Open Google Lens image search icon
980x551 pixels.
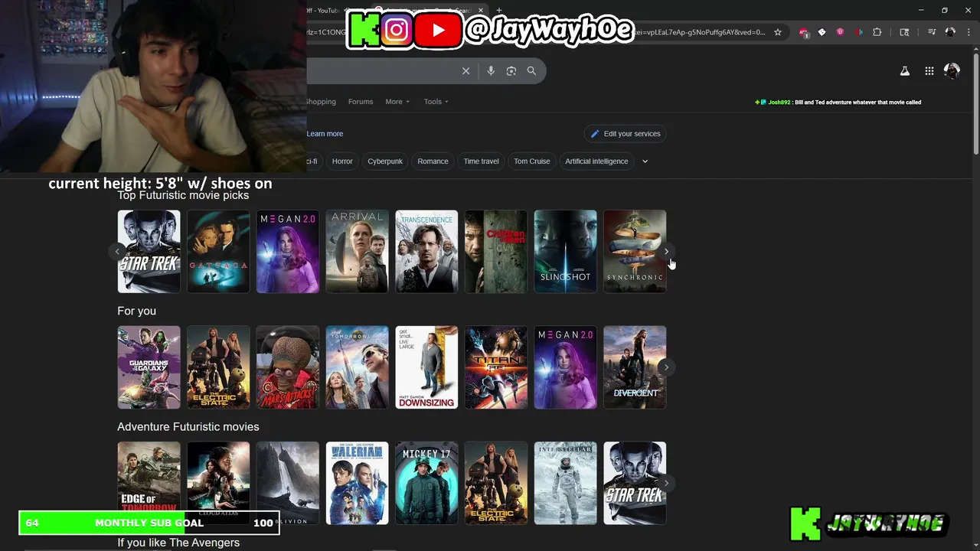[511, 70]
